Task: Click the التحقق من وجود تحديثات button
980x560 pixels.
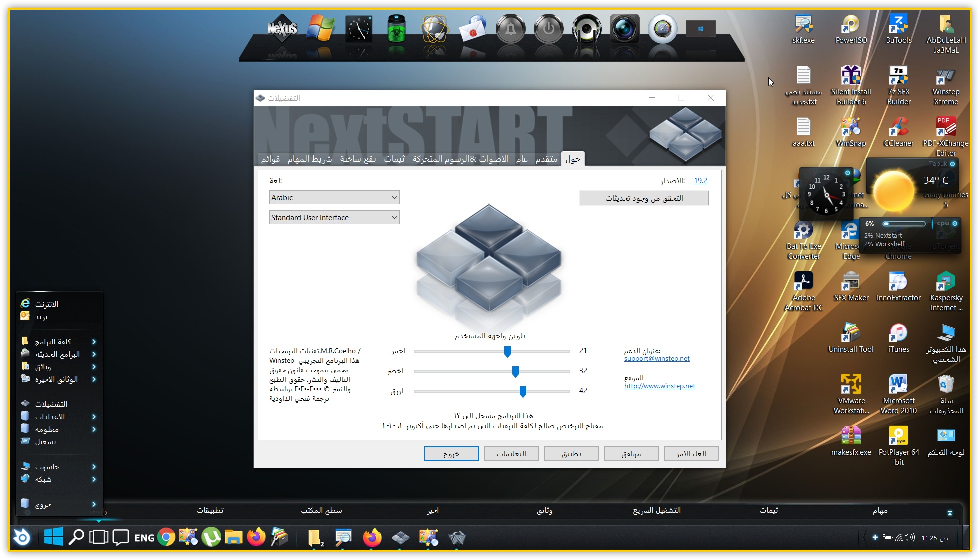Action: (644, 198)
